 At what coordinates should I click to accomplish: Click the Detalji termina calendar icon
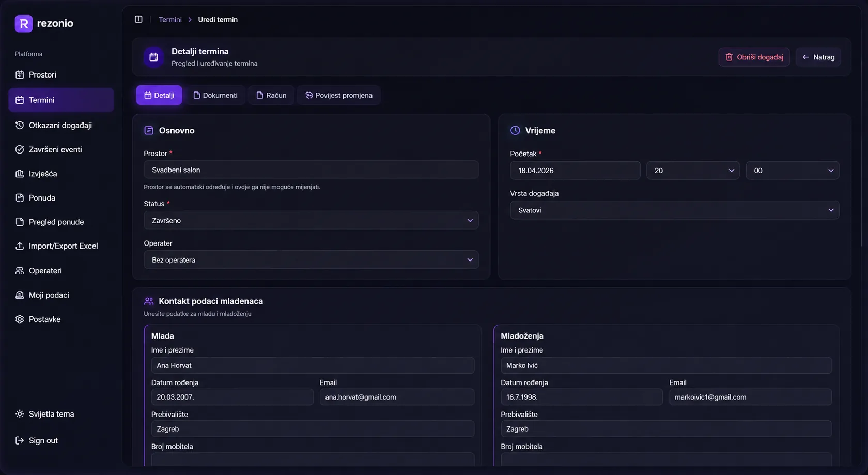click(x=153, y=57)
